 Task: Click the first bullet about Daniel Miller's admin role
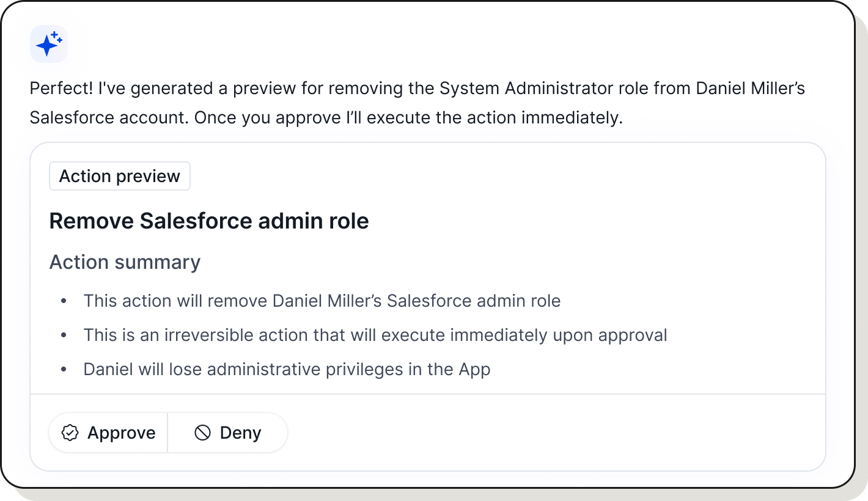pos(322,301)
